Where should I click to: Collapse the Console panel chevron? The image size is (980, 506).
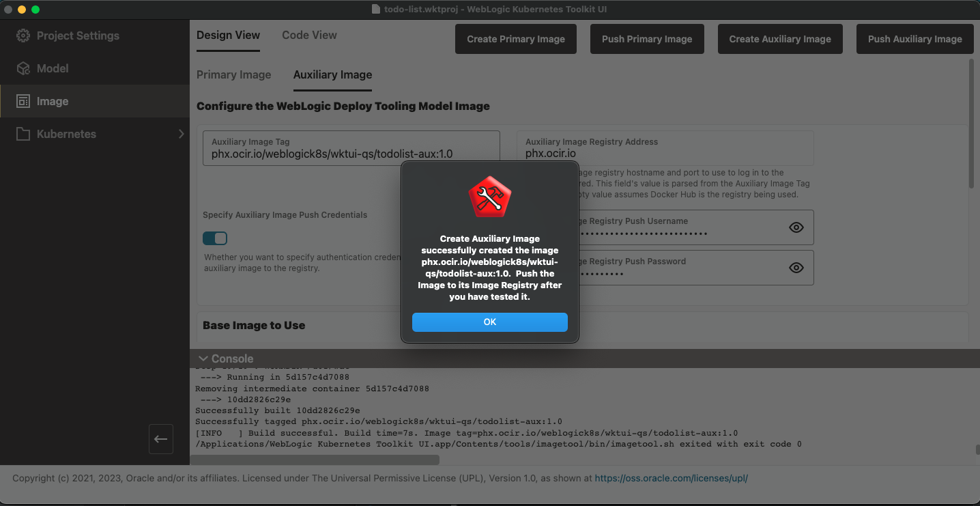click(203, 359)
